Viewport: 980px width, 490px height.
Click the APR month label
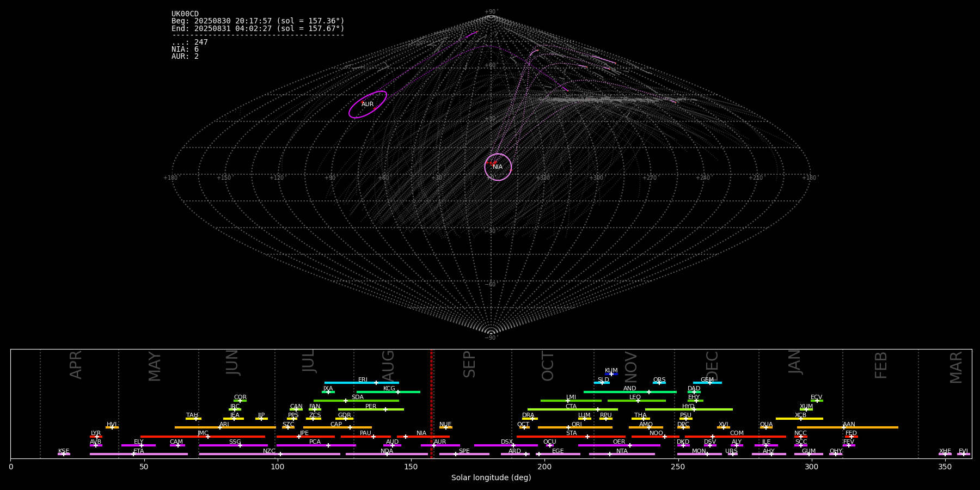(x=76, y=365)
